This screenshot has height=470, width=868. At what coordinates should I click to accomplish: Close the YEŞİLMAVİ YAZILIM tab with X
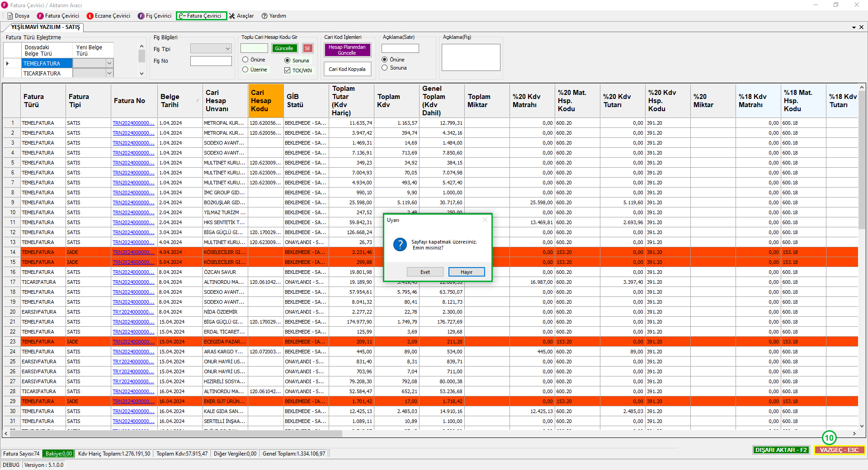pyautogui.click(x=861, y=27)
